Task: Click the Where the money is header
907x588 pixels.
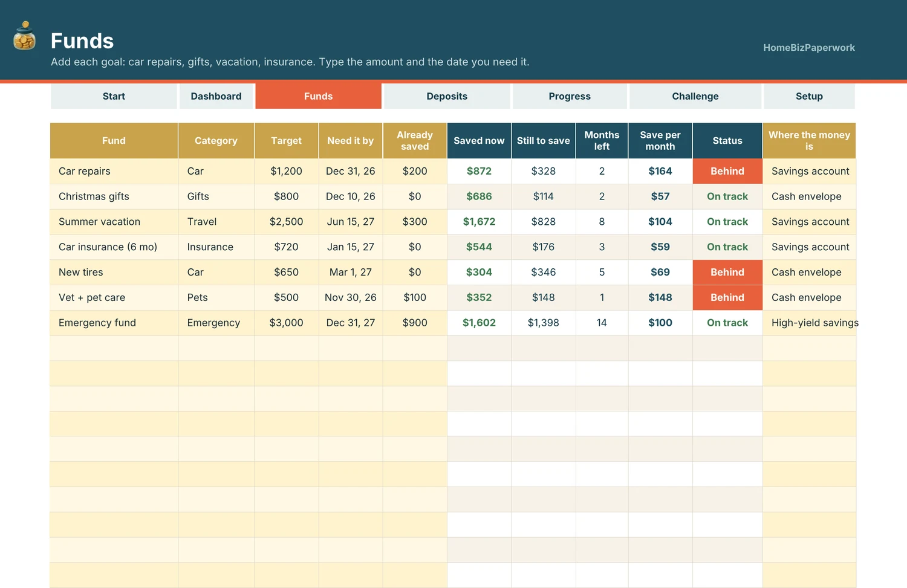Action: click(x=810, y=141)
